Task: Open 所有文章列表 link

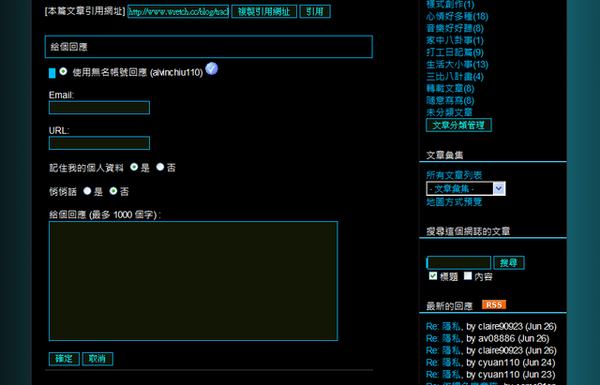Action: pyautogui.click(x=454, y=175)
